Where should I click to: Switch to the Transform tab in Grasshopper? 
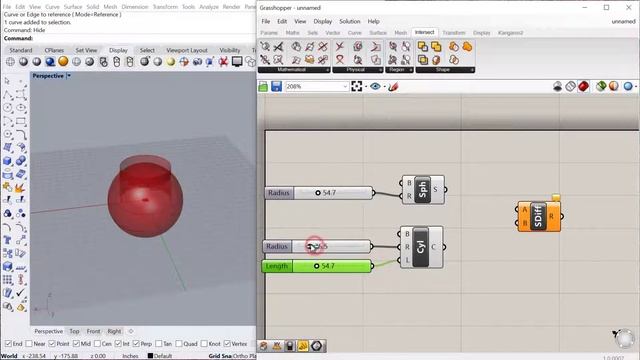(453, 33)
